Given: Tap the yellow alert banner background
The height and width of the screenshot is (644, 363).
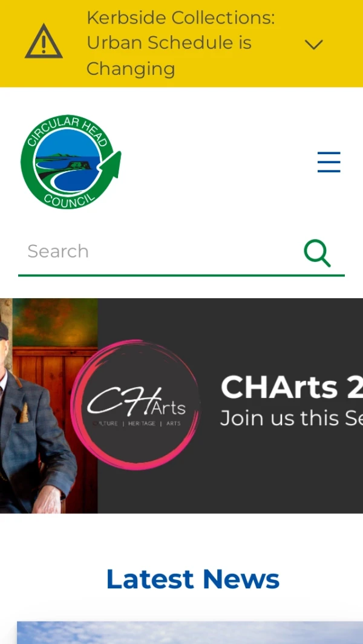Looking at the screenshot, I should 181,44.
